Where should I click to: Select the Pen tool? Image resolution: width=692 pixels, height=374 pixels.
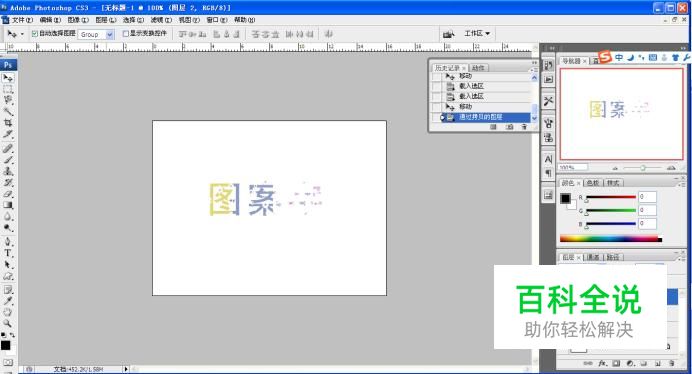pos(8,242)
